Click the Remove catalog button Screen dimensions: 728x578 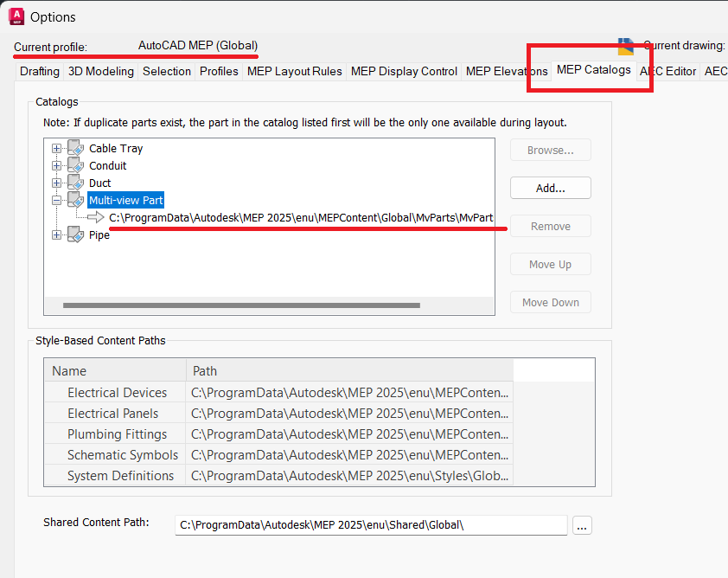pos(550,227)
